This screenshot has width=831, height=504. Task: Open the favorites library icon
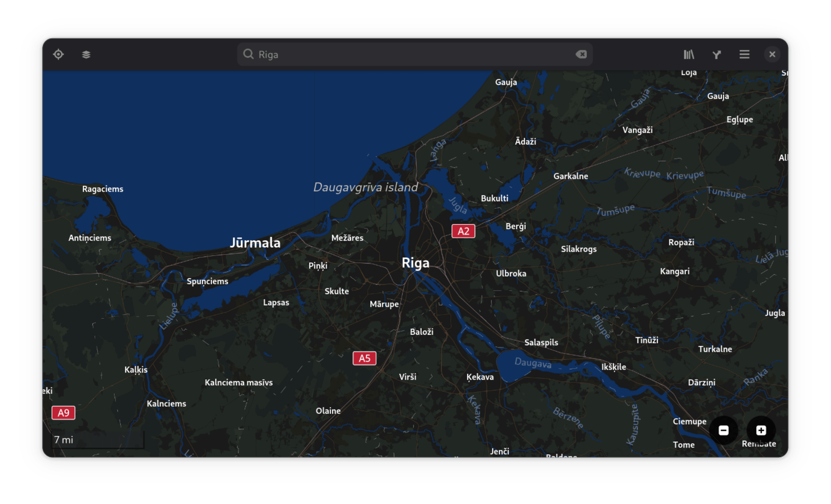pos(688,55)
